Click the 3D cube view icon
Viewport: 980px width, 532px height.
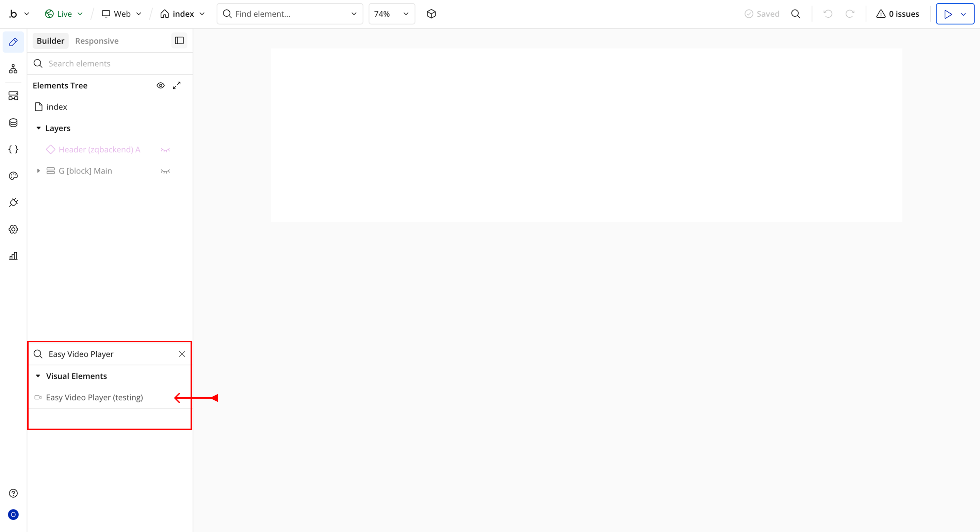click(431, 14)
